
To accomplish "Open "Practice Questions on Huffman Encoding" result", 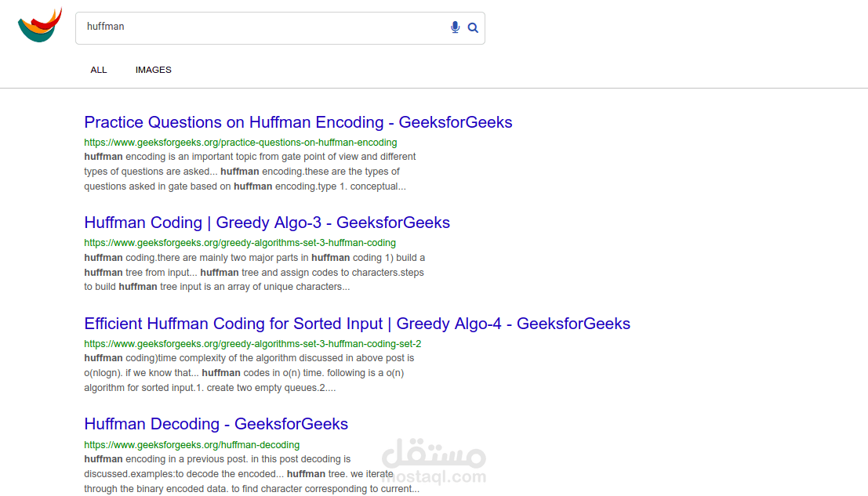I will pos(298,121).
